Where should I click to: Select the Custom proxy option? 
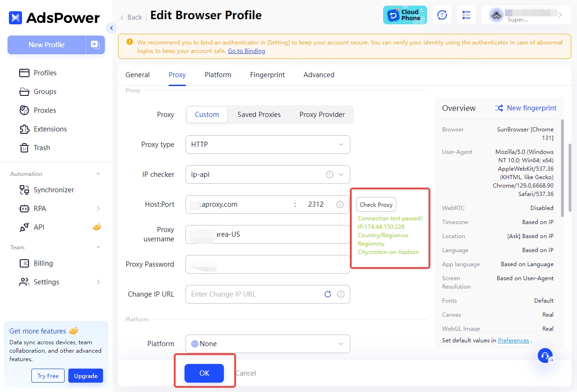207,115
